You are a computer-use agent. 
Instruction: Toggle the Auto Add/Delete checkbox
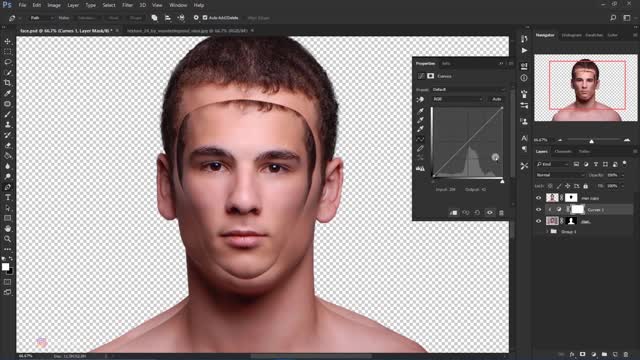[205, 18]
